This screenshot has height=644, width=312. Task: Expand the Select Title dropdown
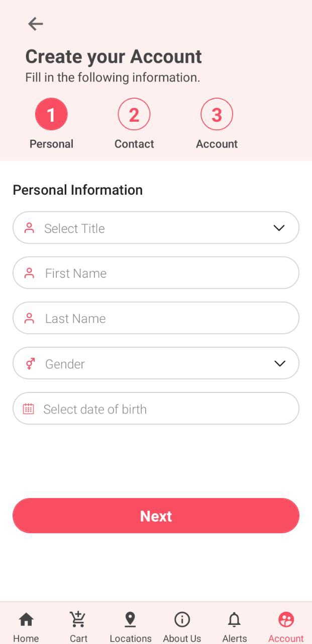click(x=279, y=228)
